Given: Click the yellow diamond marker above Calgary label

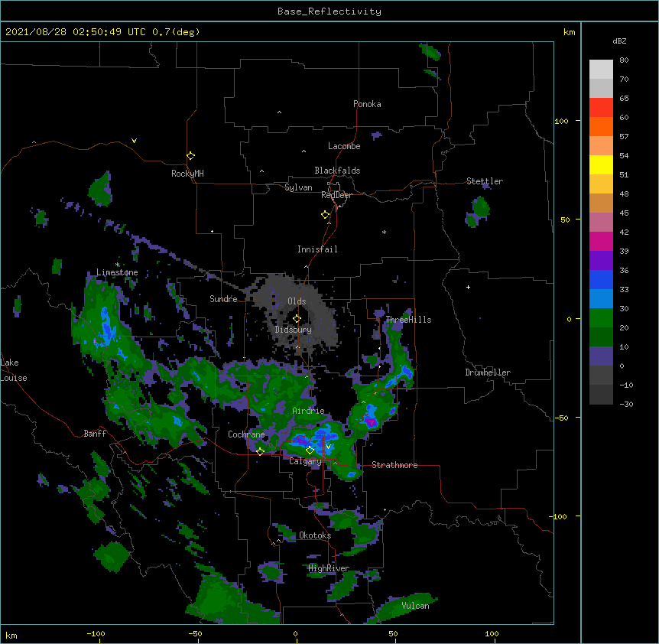Looking at the screenshot, I should (310, 450).
